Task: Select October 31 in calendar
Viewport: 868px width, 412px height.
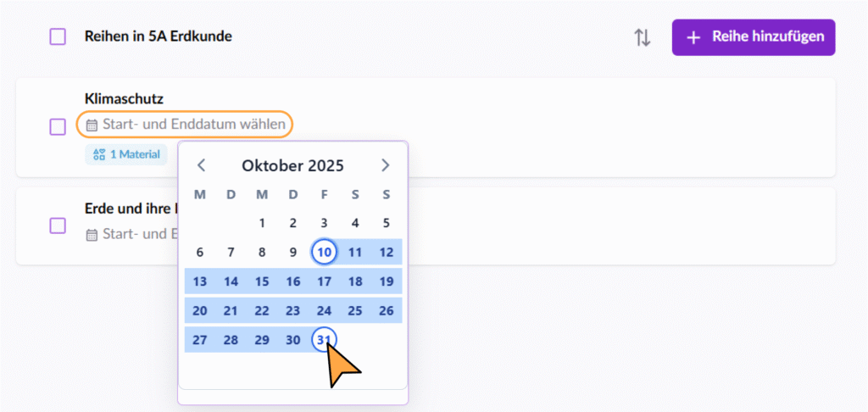Action: click(x=324, y=339)
